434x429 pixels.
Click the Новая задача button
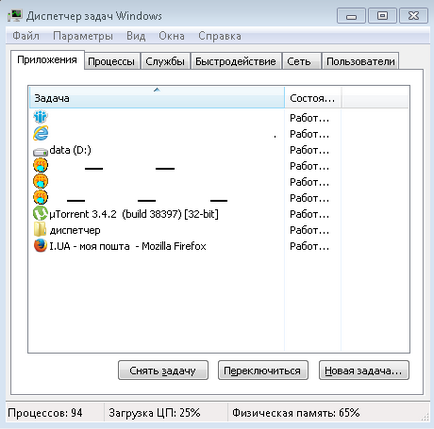[364, 370]
